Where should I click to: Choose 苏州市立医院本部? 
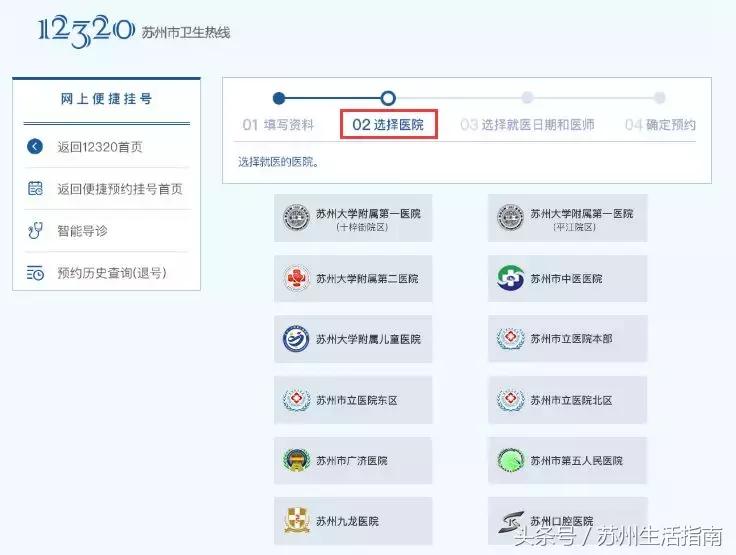(x=567, y=339)
